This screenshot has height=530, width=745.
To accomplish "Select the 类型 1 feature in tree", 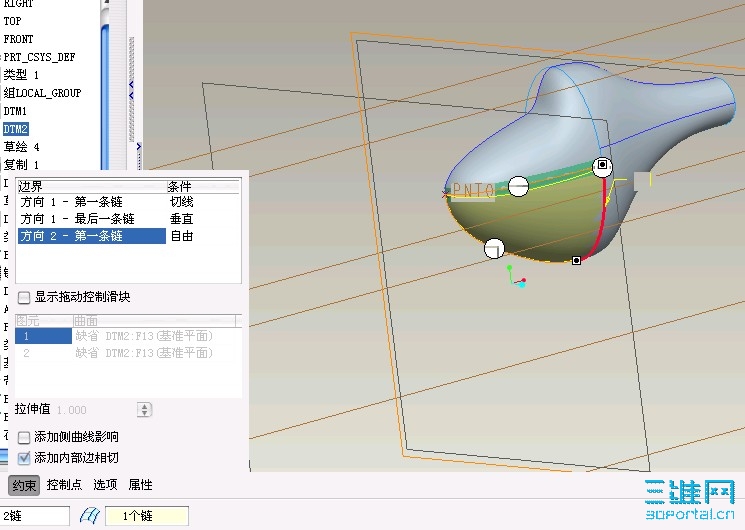I will pyautogui.click(x=21, y=75).
